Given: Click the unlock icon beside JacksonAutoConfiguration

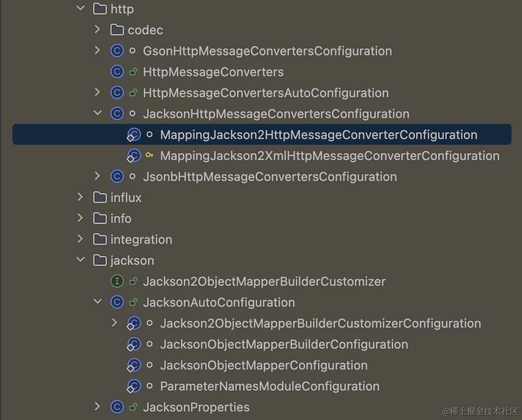Looking at the screenshot, I should pyautogui.click(x=133, y=302).
